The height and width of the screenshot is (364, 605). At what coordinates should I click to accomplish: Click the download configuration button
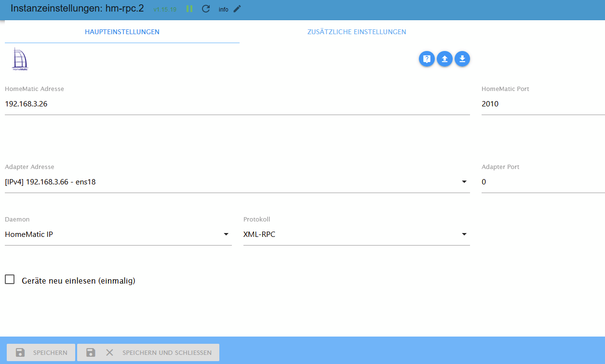coord(462,59)
